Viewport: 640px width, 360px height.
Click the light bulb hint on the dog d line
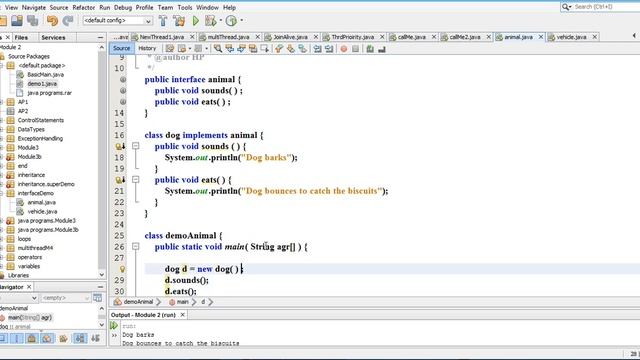(122, 269)
